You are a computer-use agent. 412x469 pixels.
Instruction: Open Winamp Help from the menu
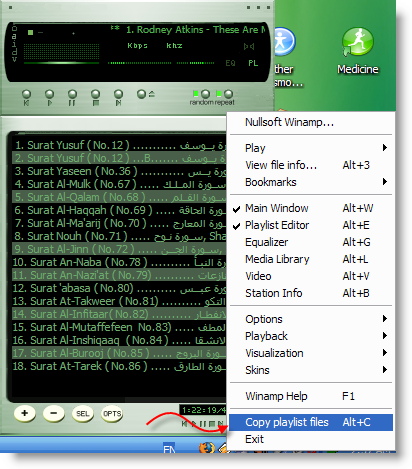pos(311,396)
